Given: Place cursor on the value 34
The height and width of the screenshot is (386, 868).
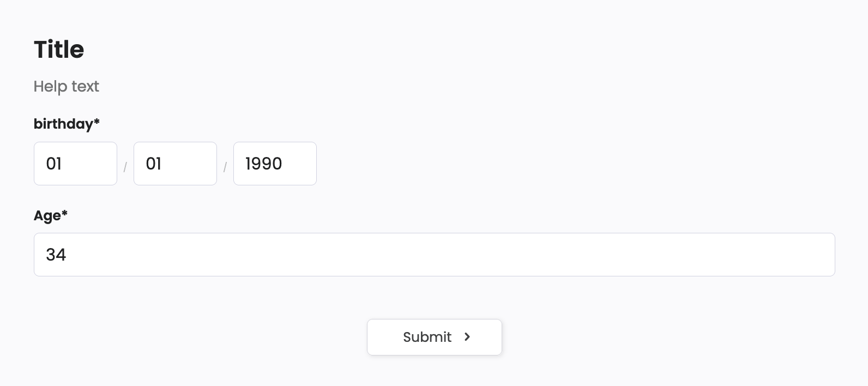Looking at the screenshot, I should [56, 255].
